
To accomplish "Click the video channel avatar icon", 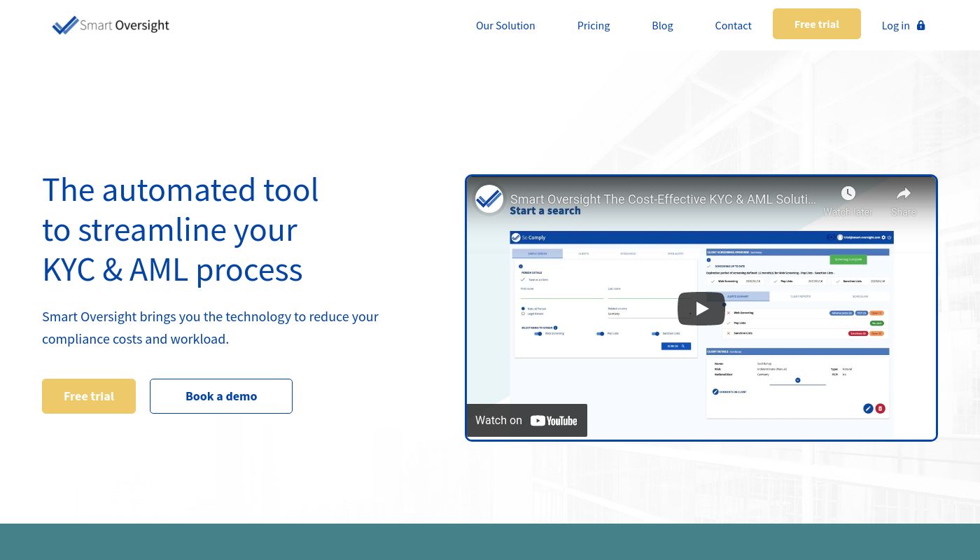I will click(x=489, y=199).
